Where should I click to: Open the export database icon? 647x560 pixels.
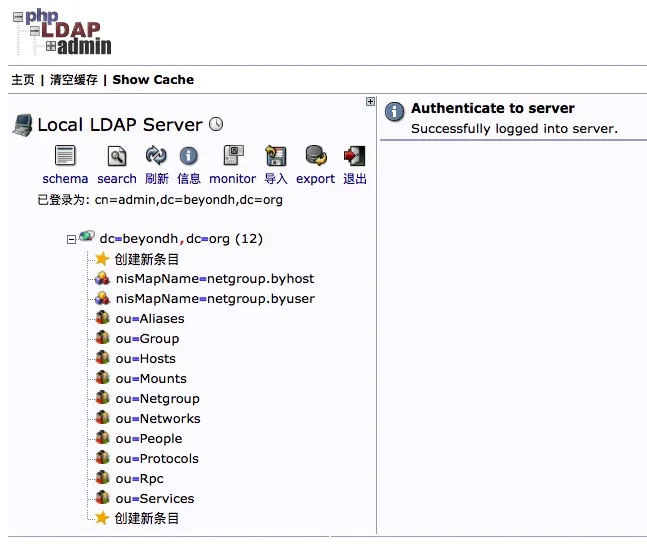click(x=316, y=156)
